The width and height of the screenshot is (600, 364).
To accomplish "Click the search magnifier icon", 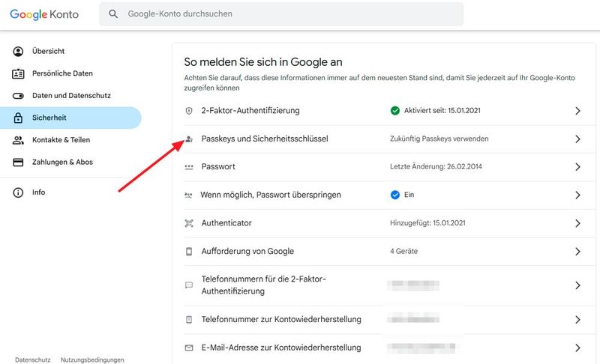I will point(113,14).
